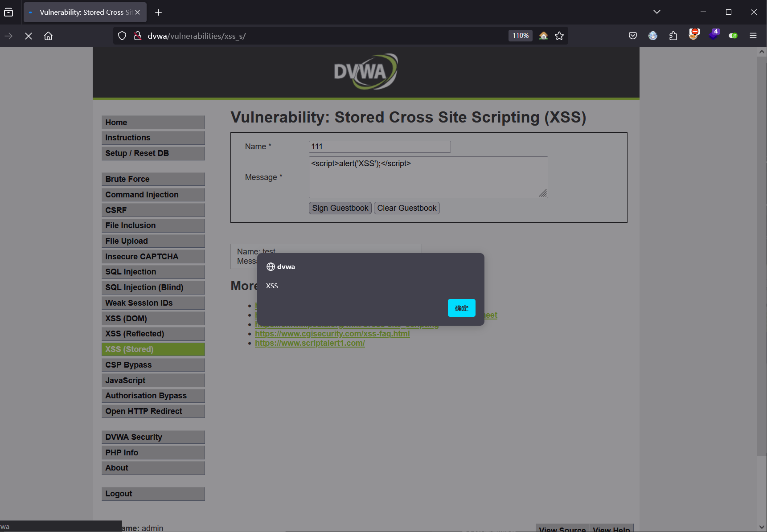The height and width of the screenshot is (532, 767).
Task: Select Command Injection in sidebar
Action: [x=153, y=195]
